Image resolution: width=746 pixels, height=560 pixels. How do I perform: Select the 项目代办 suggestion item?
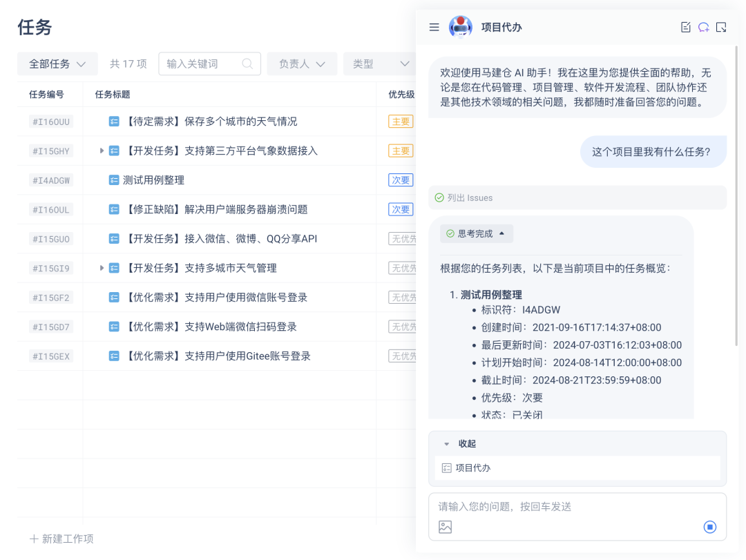pos(473,468)
